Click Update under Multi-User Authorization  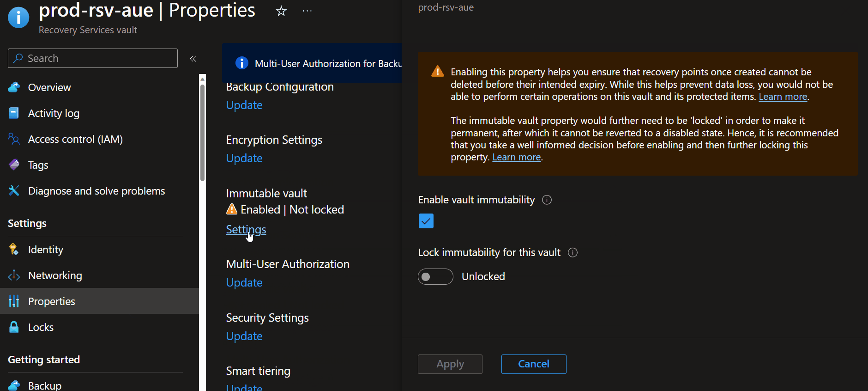click(244, 282)
